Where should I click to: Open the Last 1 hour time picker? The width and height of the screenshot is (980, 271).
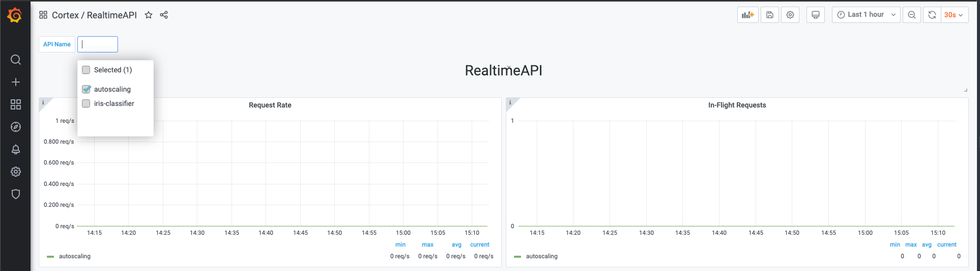(866, 15)
